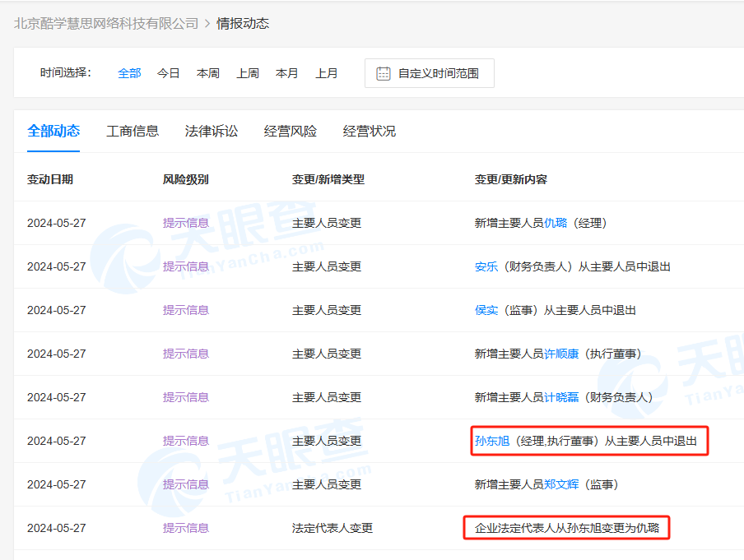The image size is (744, 560).
Task: Click 提示信息 in the 许顺康 row
Action: pos(186,354)
